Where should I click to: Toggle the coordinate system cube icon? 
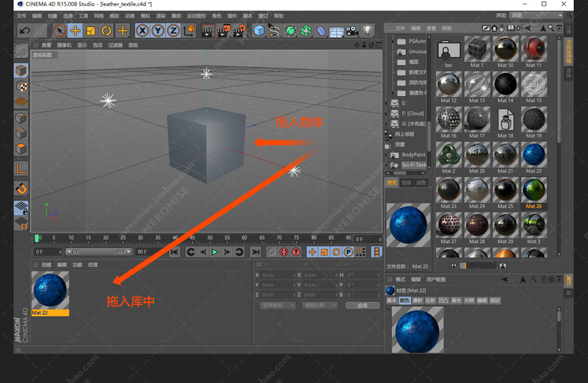pos(189,31)
